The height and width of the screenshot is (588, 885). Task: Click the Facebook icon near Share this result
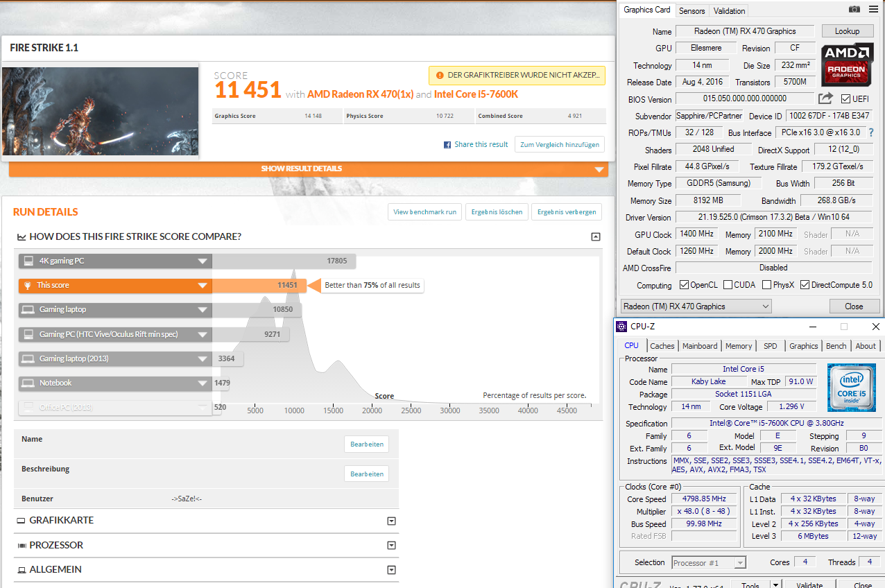pyautogui.click(x=447, y=145)
